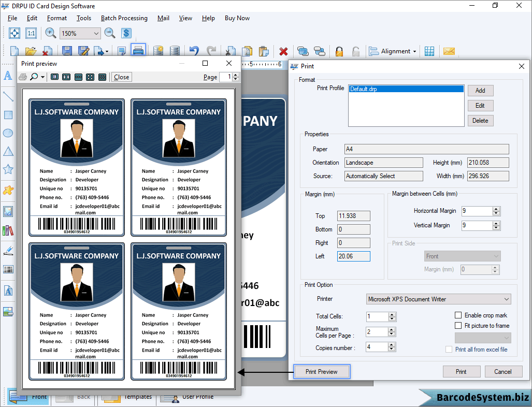The width and height of the screenshot is (532, 407).
Task: Open the Batch Processing menu
Action: (124, 18)
